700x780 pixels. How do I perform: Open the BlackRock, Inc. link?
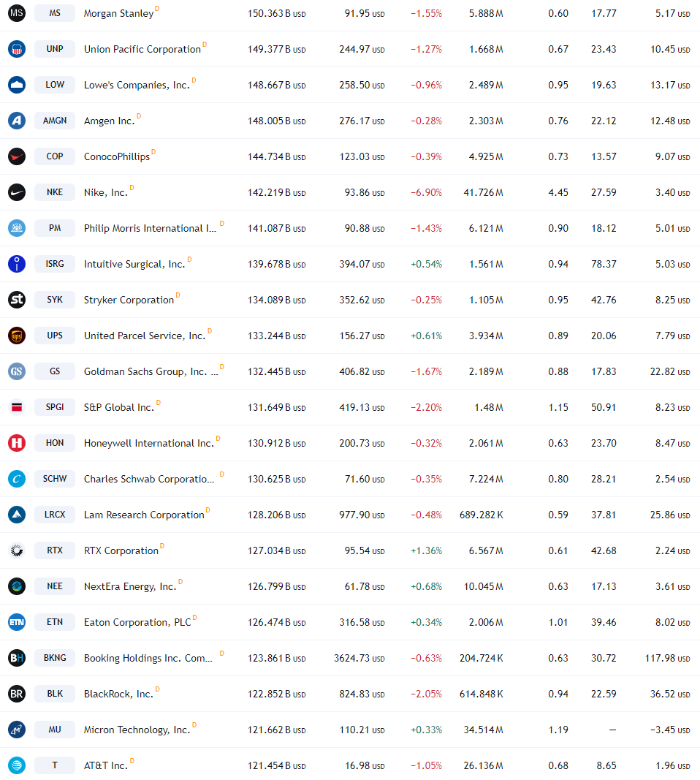point(118,694)
